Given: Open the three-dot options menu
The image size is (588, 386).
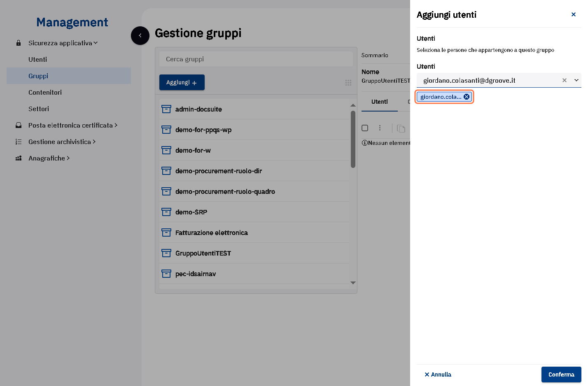Looking at the screenshot, I should (x=380, y=128).
